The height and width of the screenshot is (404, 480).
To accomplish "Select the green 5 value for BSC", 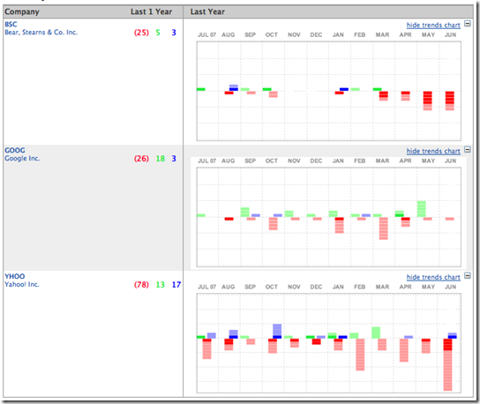I will pos(158,33).
